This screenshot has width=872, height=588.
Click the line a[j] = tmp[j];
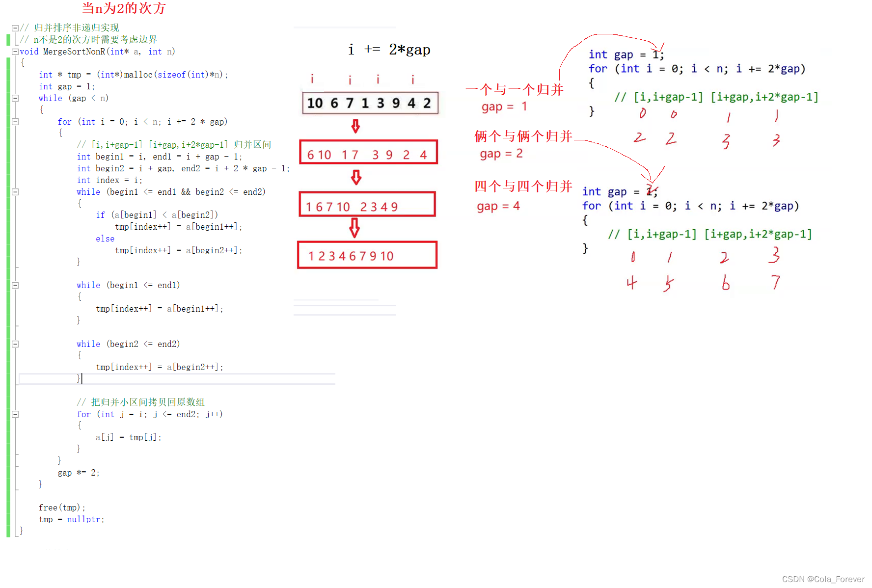(129, 437)
